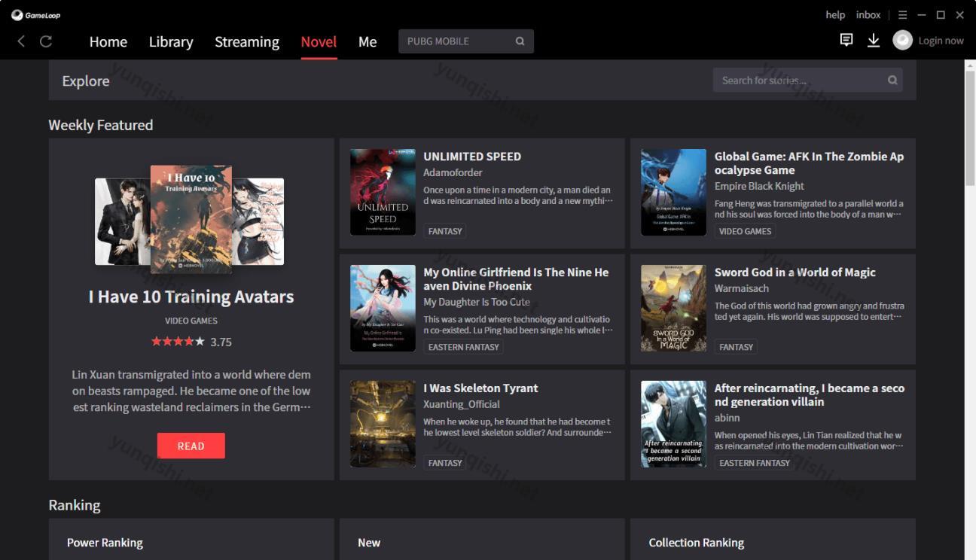Click EASTERN FANTASY tag under After reincarnating

tap(755, 463)
